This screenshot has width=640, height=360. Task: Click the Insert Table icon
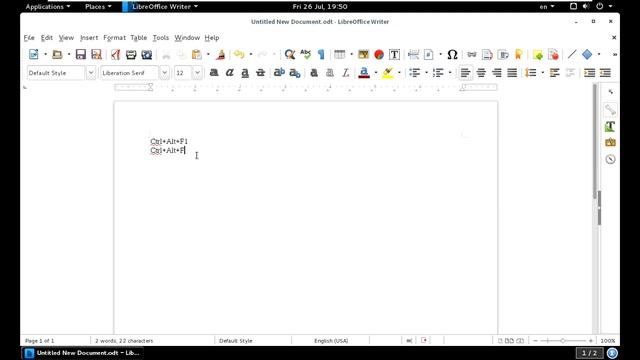click(x=340, y=54)
